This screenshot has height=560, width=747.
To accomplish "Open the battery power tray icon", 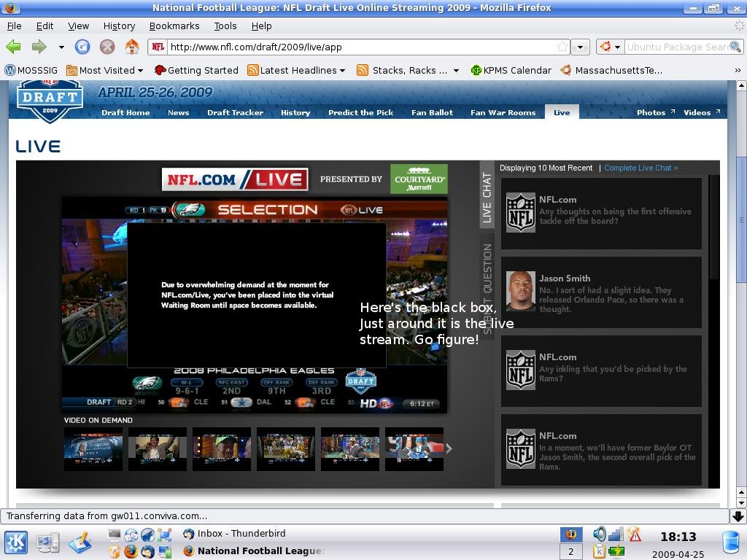I will (616, 551).
